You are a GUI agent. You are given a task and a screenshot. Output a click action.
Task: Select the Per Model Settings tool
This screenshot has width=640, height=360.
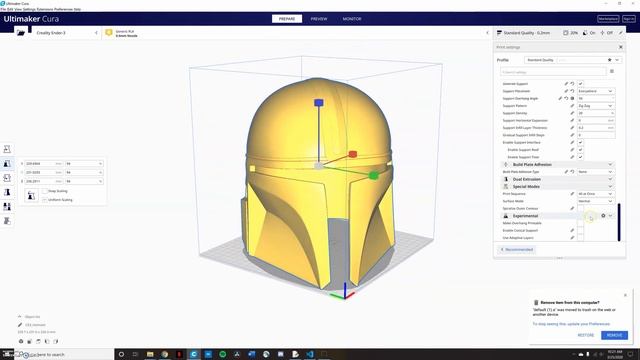7,207
